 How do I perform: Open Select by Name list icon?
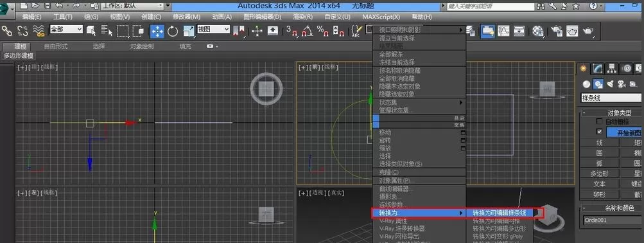pos(107,30)
